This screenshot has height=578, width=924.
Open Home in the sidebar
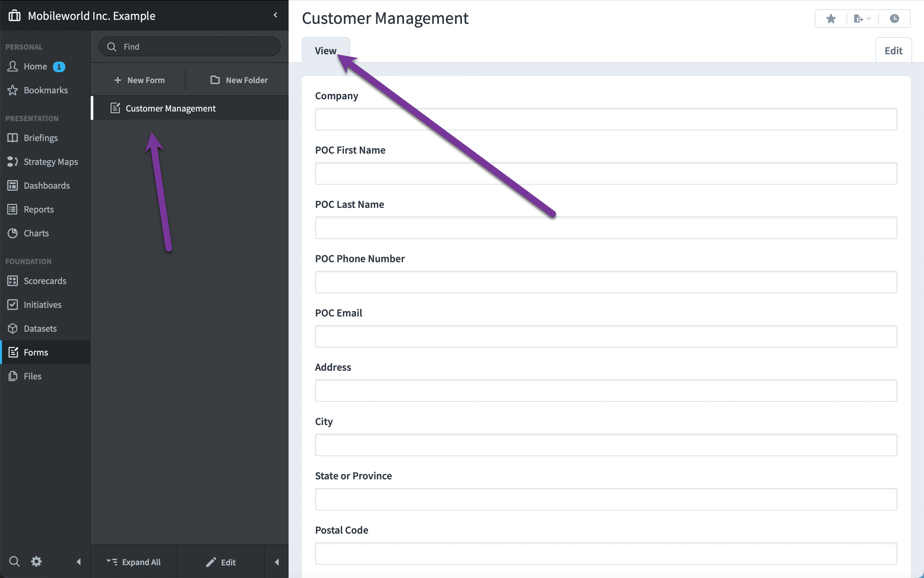35,67
